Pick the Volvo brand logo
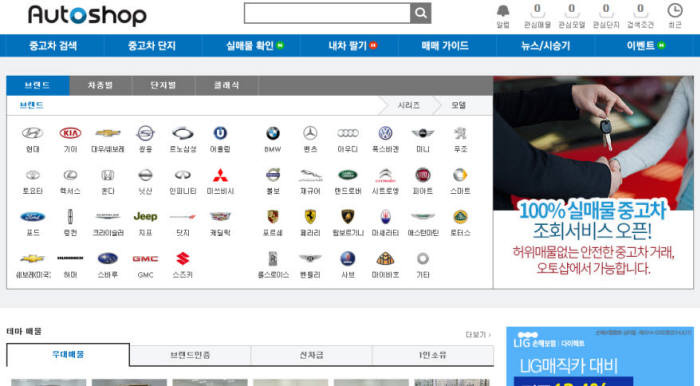 pyautogui.click(x=273, y=175)
